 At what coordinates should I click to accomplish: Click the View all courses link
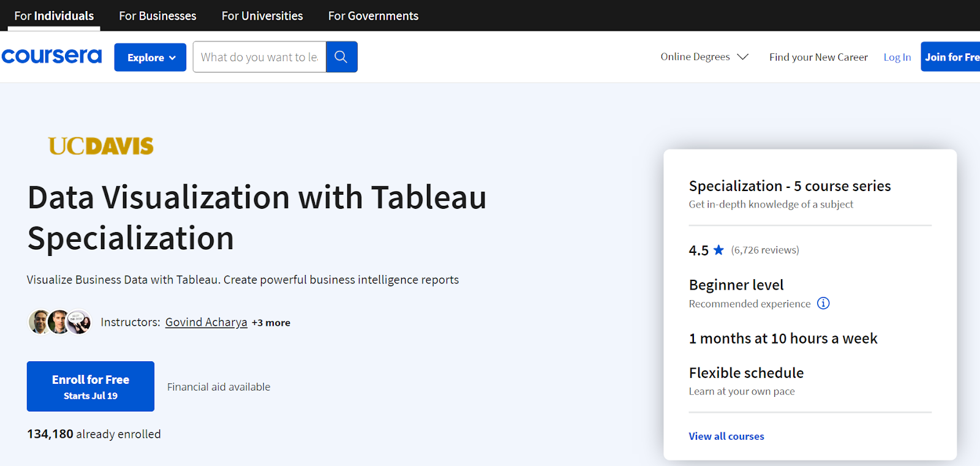click(726, 436)
